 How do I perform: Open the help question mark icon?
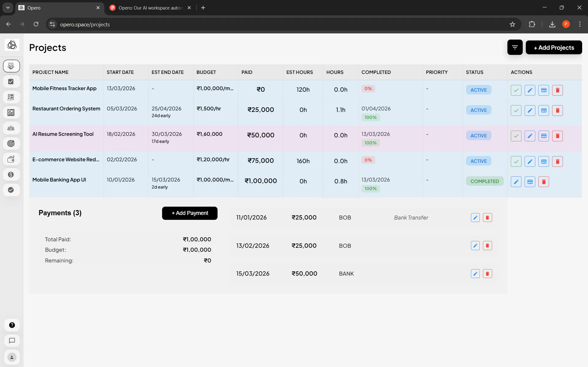pyautogui.click(x=12, y=325)
